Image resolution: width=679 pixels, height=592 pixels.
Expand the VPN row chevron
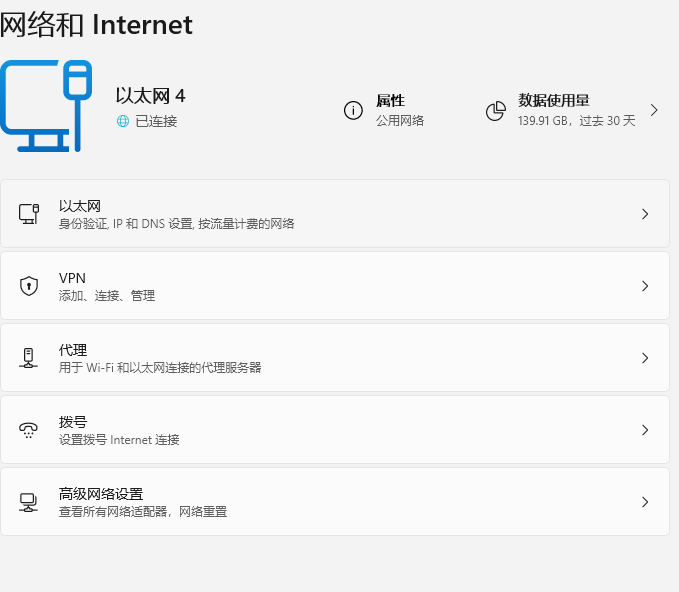pos(645,286)
